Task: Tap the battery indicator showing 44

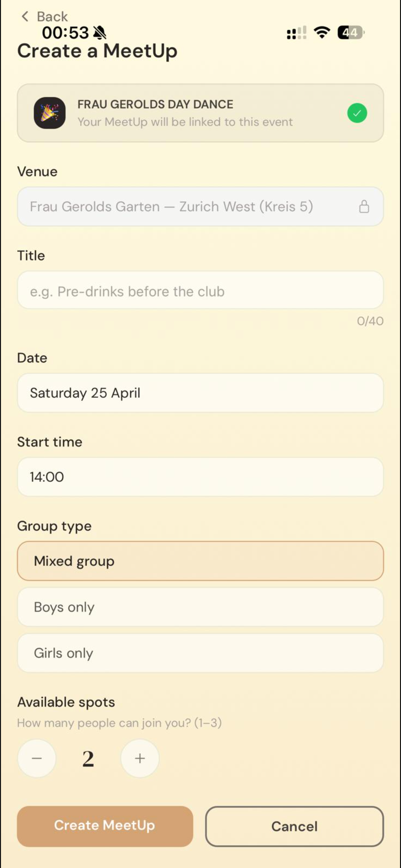Action: coord(351,32)
